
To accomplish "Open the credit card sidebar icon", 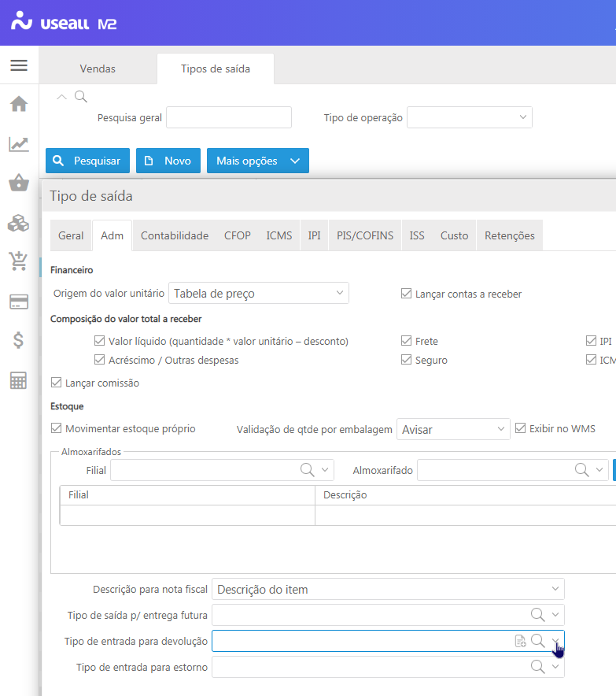I will pyautogui.click(x=19, y=302).
